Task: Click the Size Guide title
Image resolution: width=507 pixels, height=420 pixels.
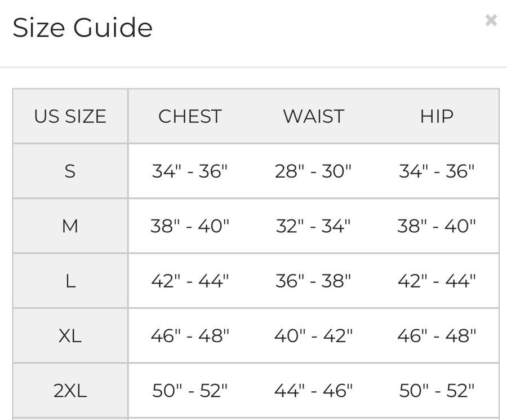Action: (x=82, y=28)
